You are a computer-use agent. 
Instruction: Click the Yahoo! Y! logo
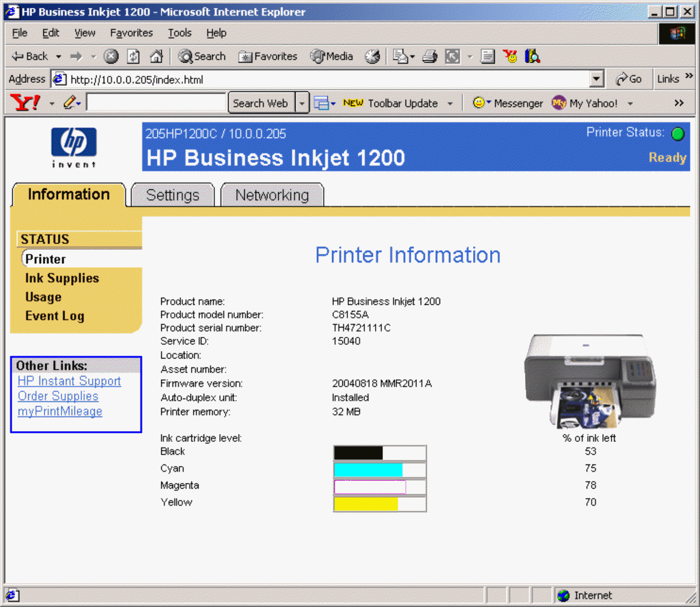pyautogui.click(x=25, y=103)
